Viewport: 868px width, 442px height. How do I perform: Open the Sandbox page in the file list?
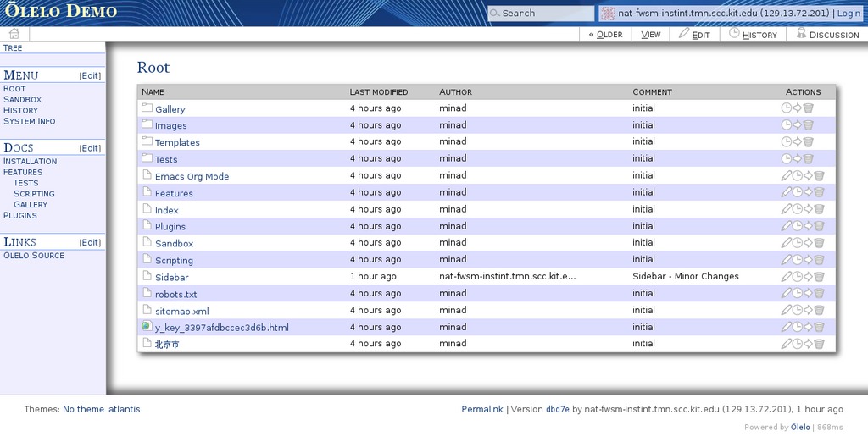coord(174,244)
